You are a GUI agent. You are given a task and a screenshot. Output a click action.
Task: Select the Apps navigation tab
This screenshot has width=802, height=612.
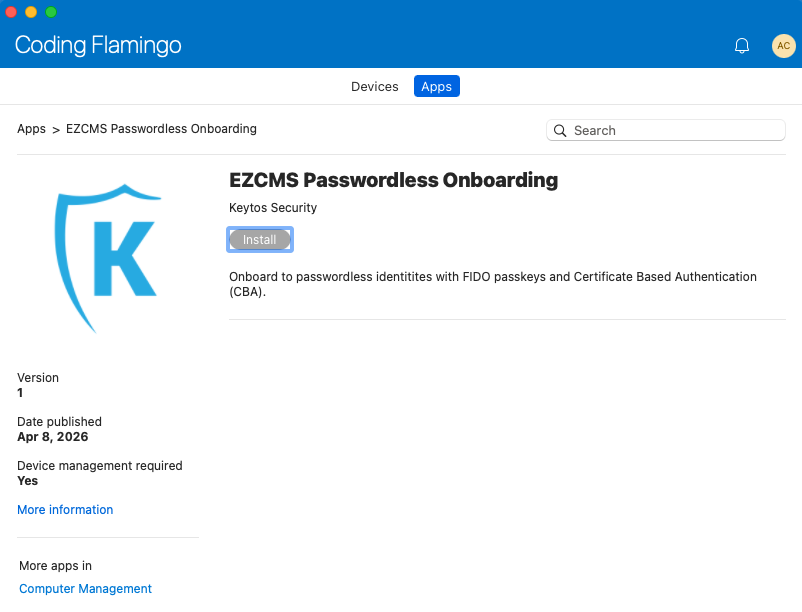coord(436,86)
